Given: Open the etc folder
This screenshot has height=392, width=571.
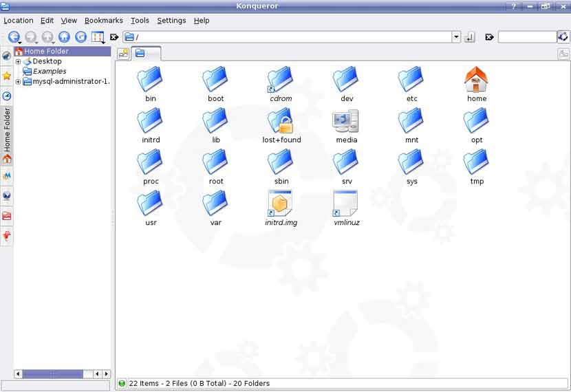Looking at the screenshot, I should point(411,84).
